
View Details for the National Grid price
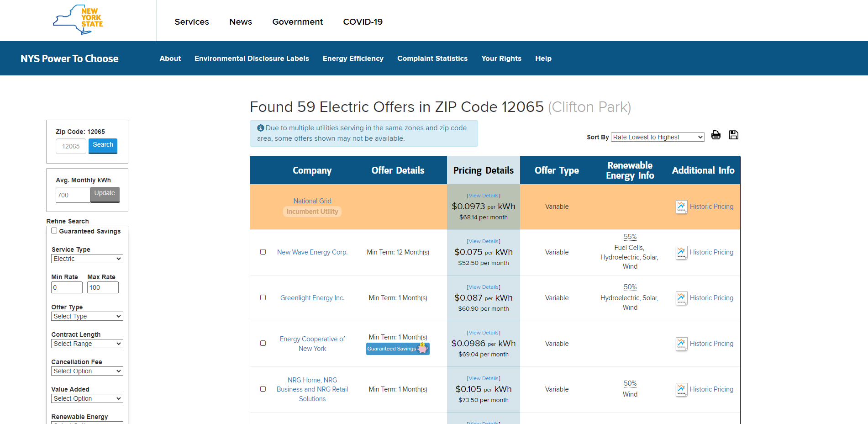point(484,196)
